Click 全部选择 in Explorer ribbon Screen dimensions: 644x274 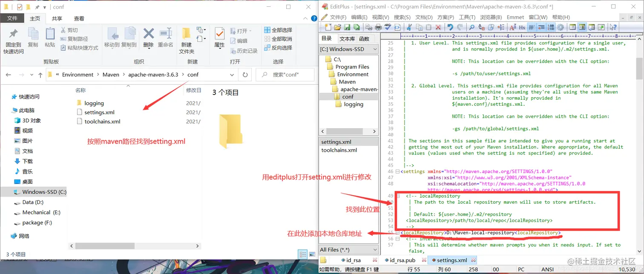[x=278, y=30]
